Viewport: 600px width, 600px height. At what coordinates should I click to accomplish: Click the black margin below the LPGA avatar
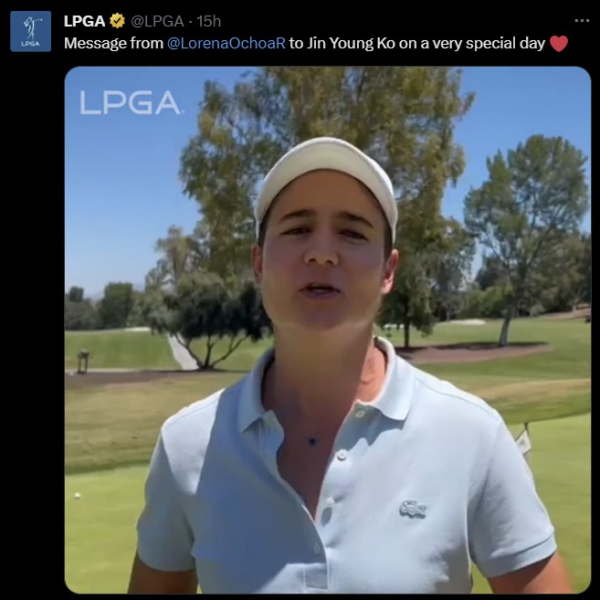click(x=31, y=306)
